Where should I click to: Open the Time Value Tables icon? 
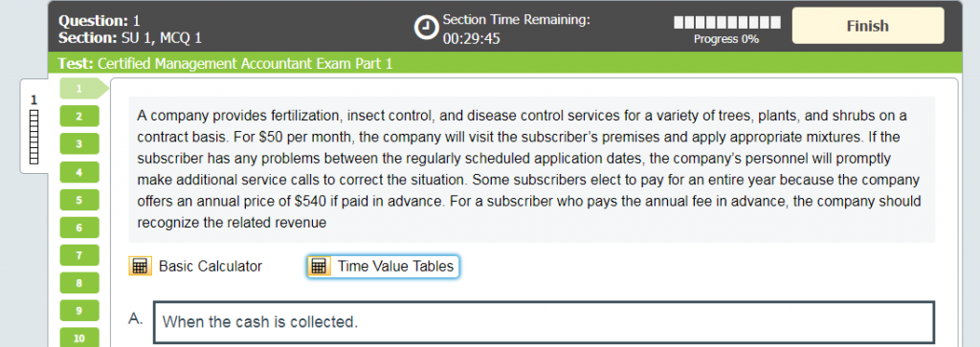click(319, 267)
